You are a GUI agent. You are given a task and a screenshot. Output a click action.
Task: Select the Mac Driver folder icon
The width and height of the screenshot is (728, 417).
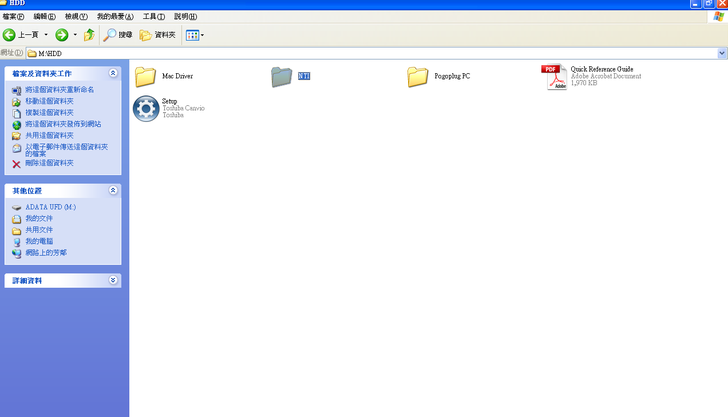(x=145, y=77)
